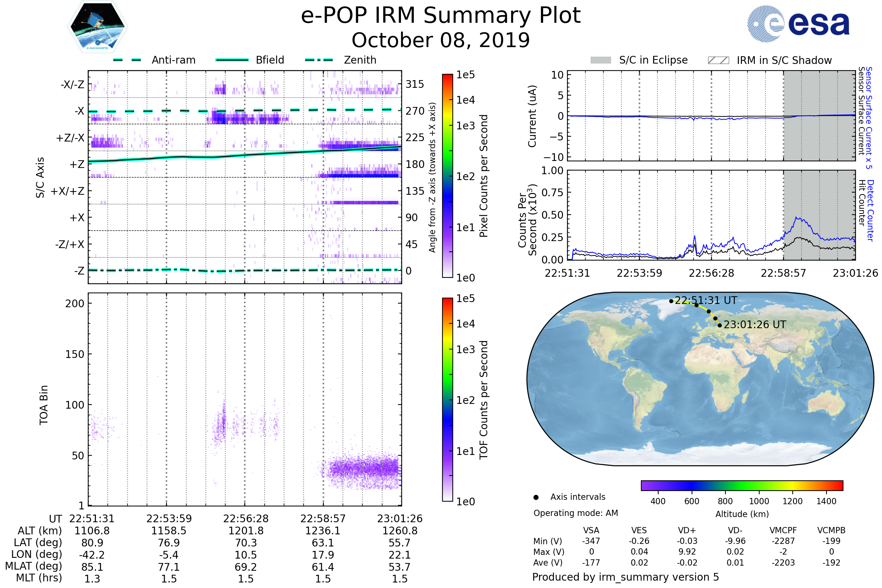
Task: Click the Bfield solid line legend marker
Action: pos(232,60)
